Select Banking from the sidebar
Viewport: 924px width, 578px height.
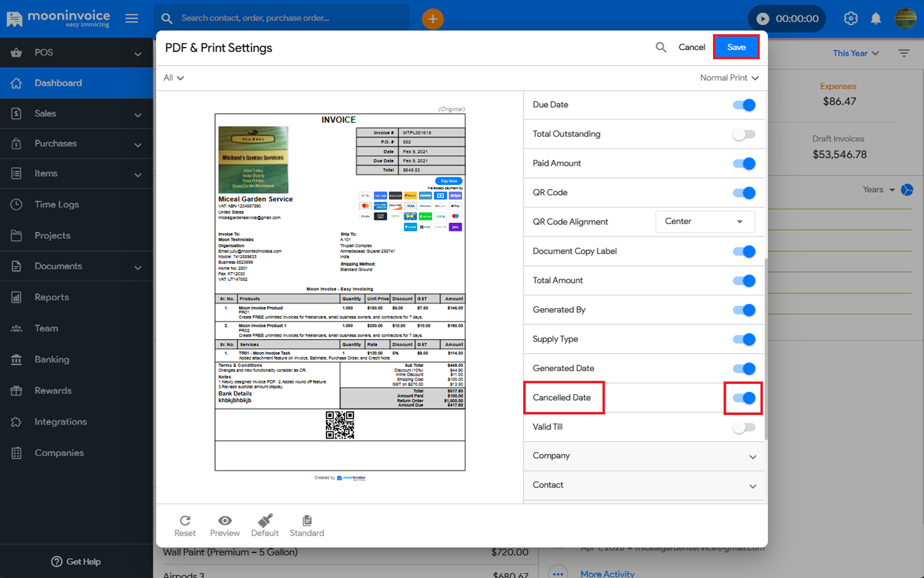[x=51, y=360]
